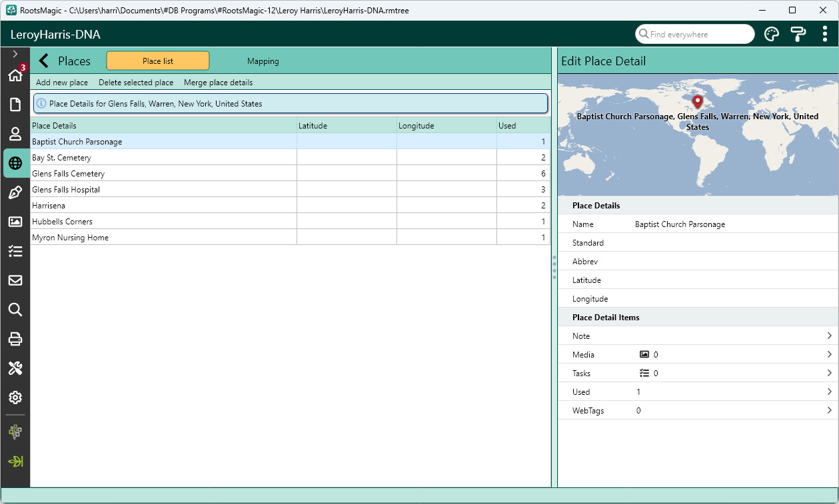
Task: Expand the Note item arrow
Action: tap(830, 336)
